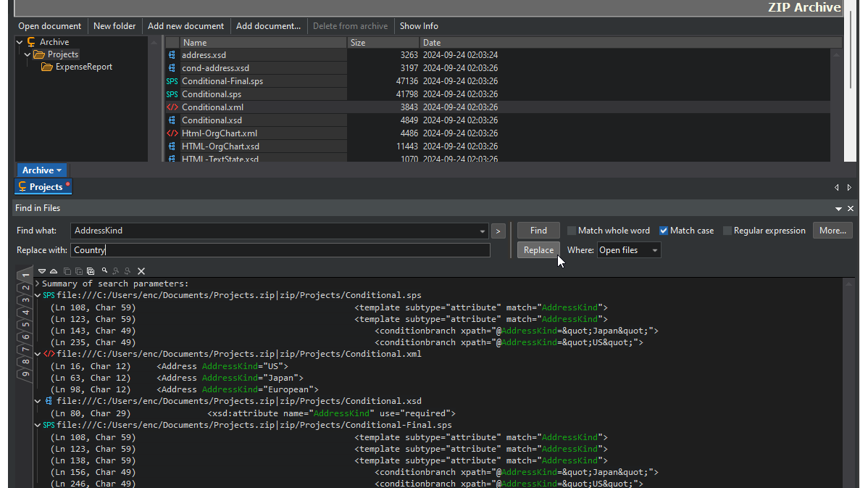868x488 pixels.
Task: Click the XSD schema icon beside address.xsd
Action: tap(172, 54)
